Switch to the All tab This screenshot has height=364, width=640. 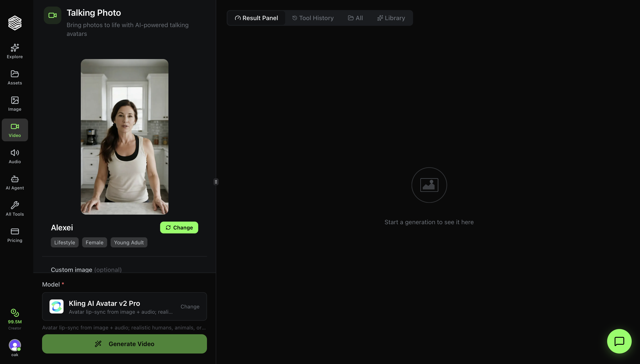pos(355,18)
